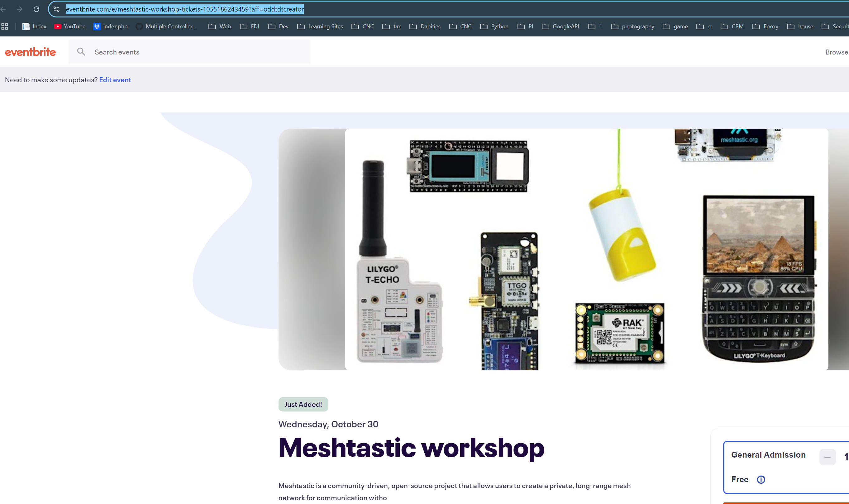The image size is (849, 504).
Task: Open the cr bookmarks folder
Action: click(704, 26)
